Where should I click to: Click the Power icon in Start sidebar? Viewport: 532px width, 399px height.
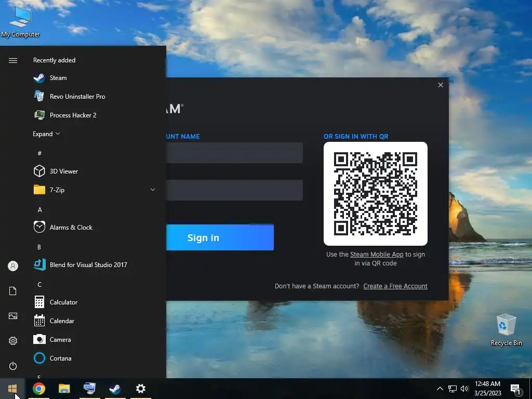click(13, 366)
